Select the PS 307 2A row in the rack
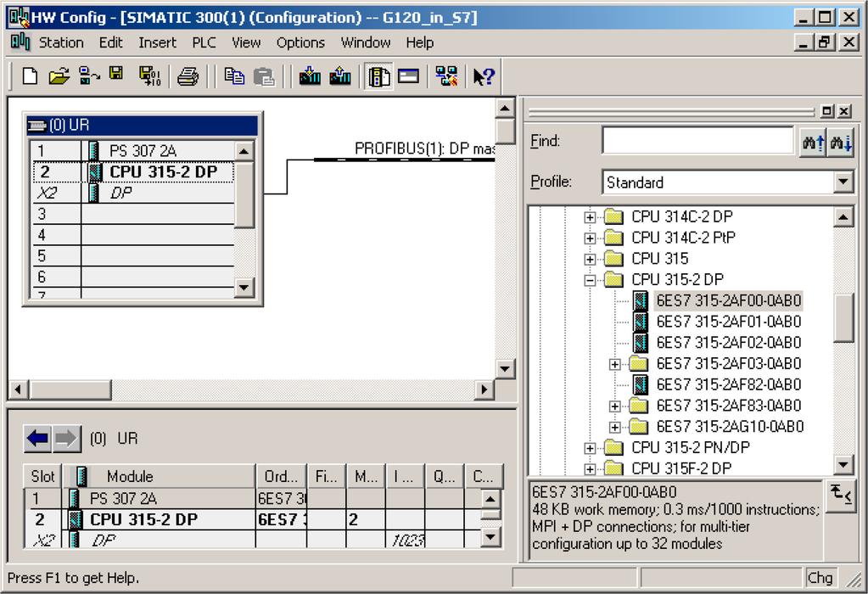The image size is (868, 594). (x=133, y=150)
